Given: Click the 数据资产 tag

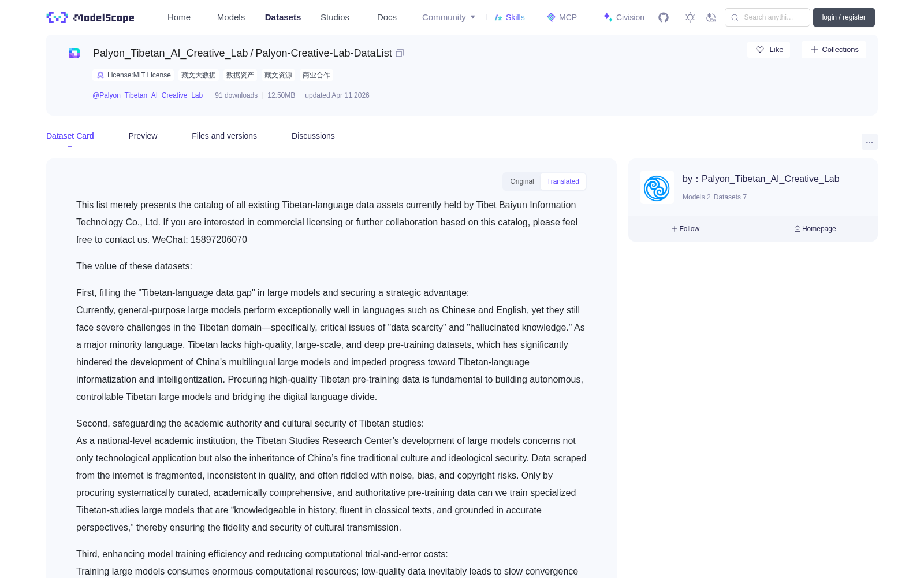Looking at the screenshot, I should coord(240,75).
